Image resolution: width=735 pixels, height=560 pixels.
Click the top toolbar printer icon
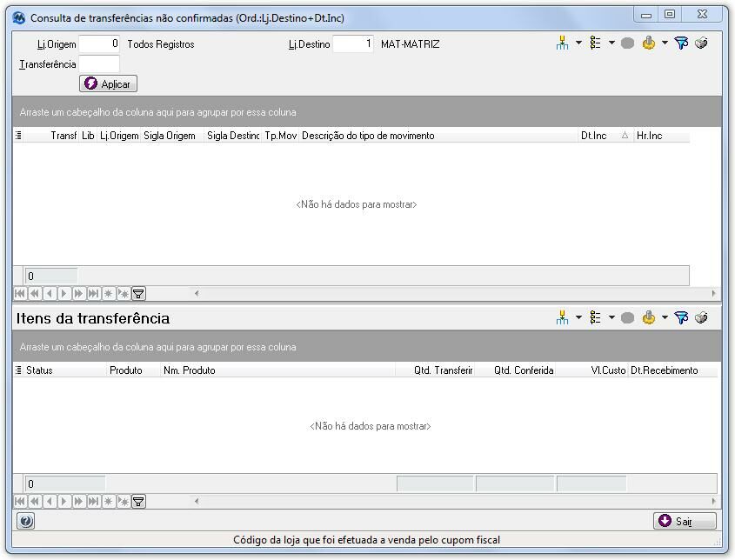pyautogui.click(x=701, y=43)
